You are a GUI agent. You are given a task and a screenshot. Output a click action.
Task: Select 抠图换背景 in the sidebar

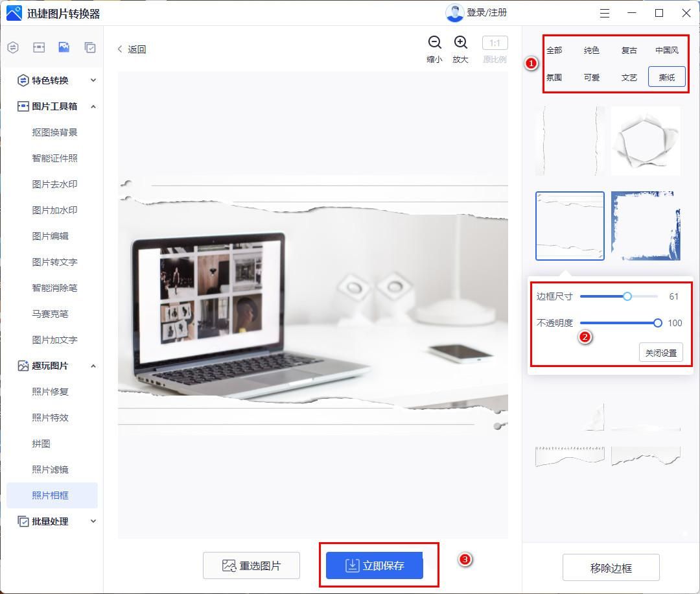click(54, 132)
